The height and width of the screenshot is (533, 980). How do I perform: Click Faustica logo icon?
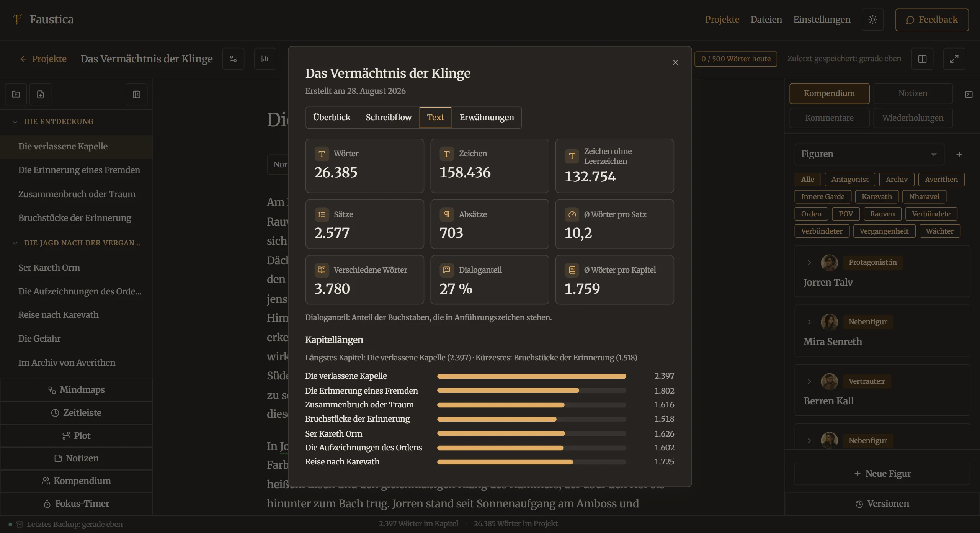pyautogui.click(x=17, y=19)
